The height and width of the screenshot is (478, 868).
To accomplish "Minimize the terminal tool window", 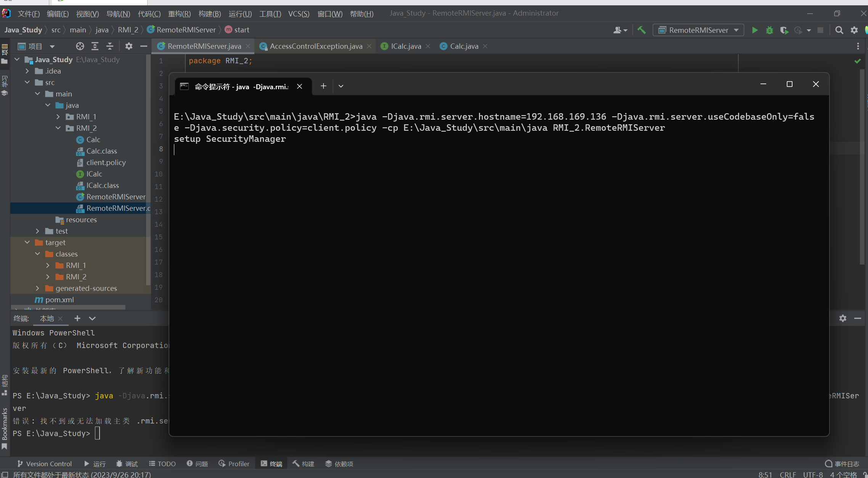I will pyautogui.click(x=858, y=318).
